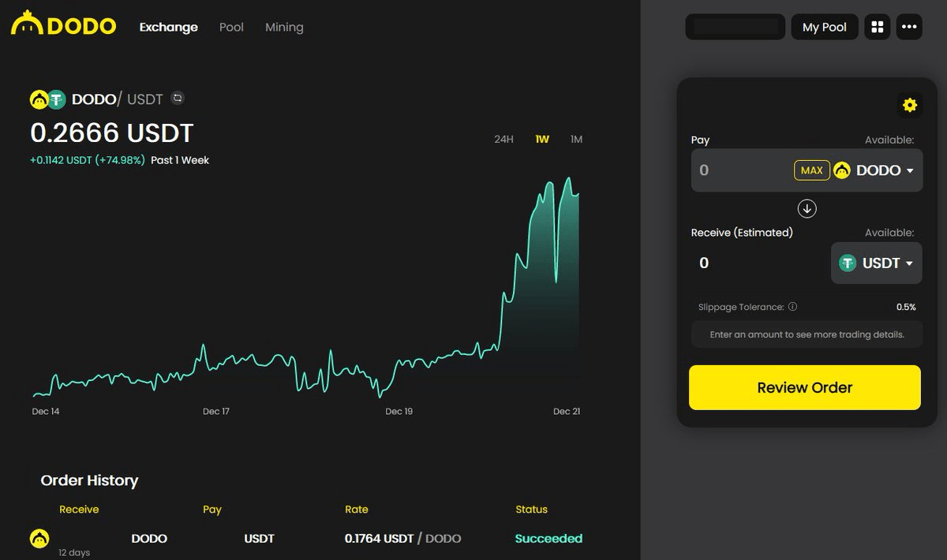
Task: Click the Status column header
Action: [x=531, y=510]
